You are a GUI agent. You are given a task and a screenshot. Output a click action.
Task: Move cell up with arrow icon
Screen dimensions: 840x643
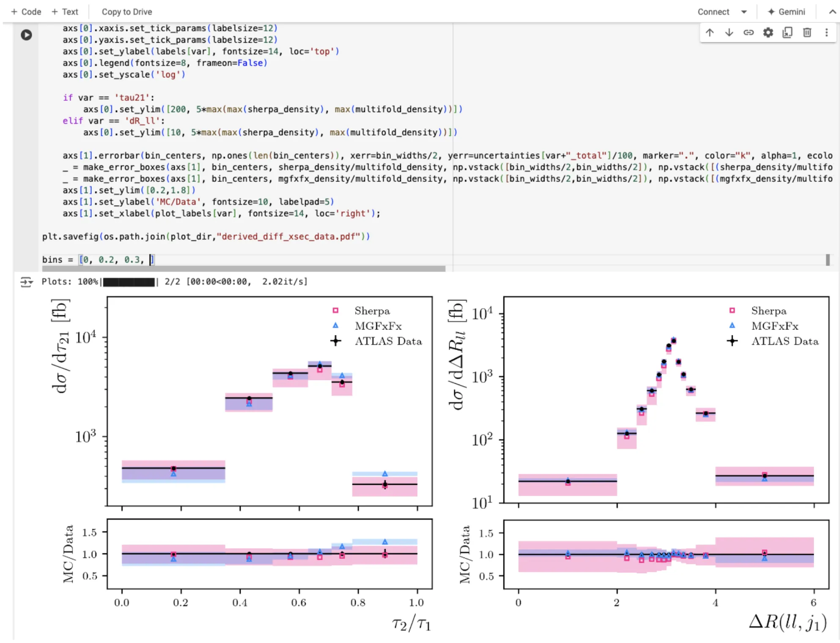[x=710, y=33]
